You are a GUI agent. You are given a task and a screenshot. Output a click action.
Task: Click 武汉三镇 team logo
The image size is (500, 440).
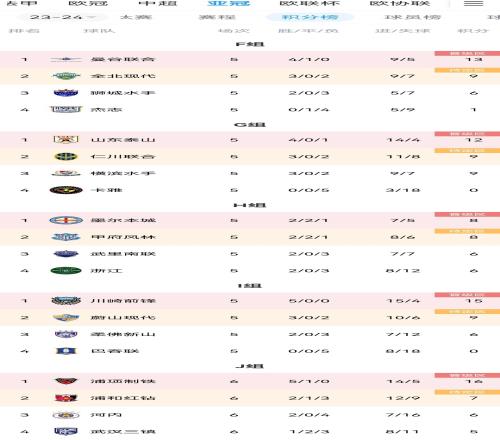coord(66,432)
